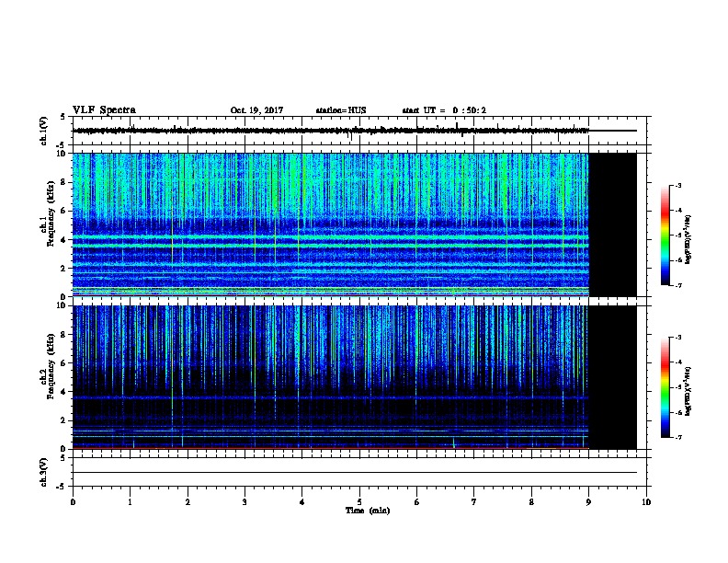
Task: Click the "-7" label on ch.2 color bar
Action: coord(677,438)
